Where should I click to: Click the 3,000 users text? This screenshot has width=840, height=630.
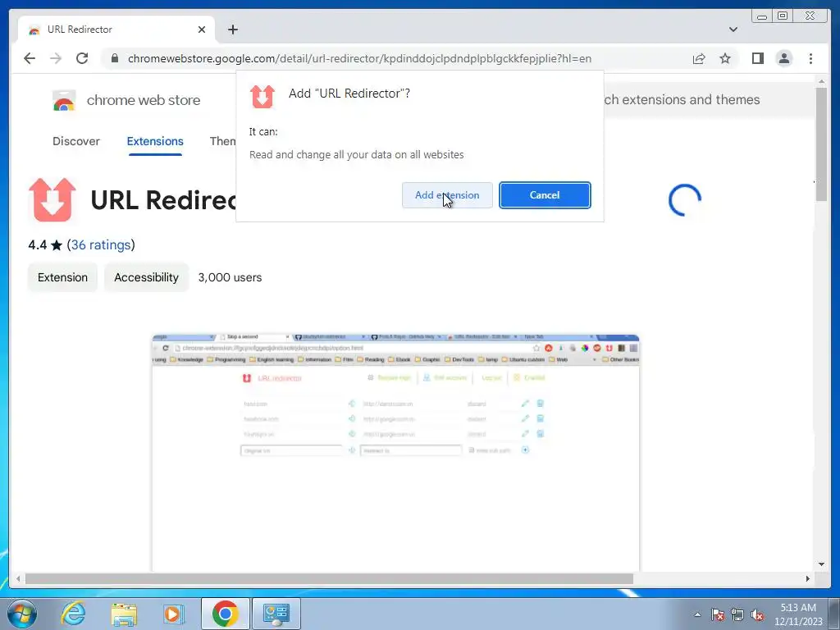(x=230, y=277)
